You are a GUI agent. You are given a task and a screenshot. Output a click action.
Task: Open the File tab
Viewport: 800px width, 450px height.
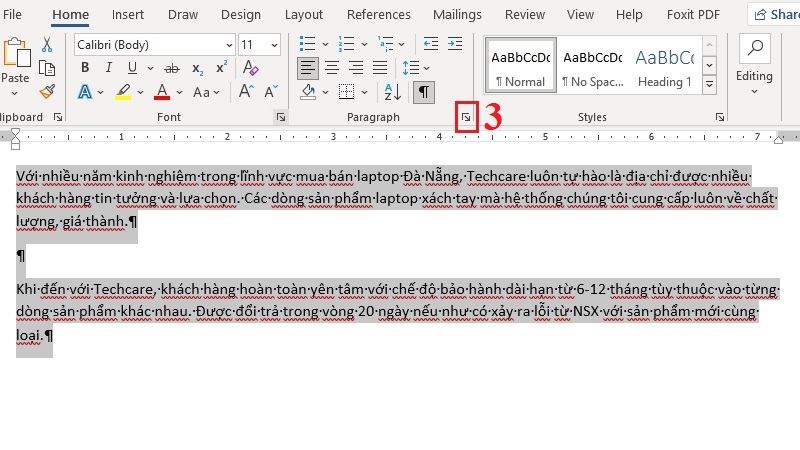12,14
